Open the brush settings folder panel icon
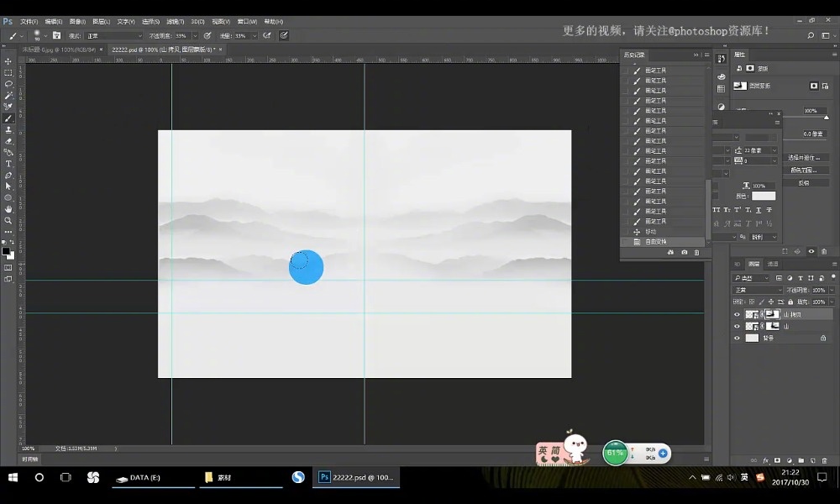This screenshot has height=504, width=840. [x=56, y=35]
